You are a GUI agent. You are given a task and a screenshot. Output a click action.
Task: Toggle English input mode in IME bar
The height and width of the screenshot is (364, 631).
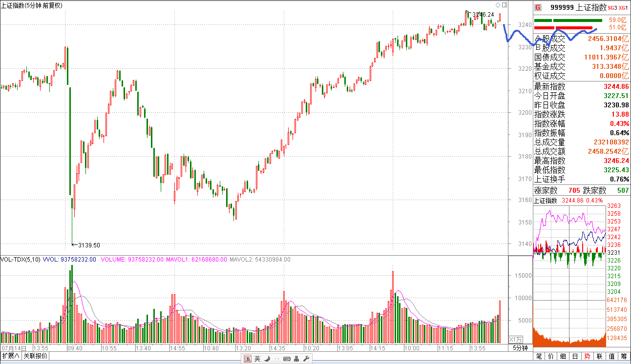[x=257, y=359]
